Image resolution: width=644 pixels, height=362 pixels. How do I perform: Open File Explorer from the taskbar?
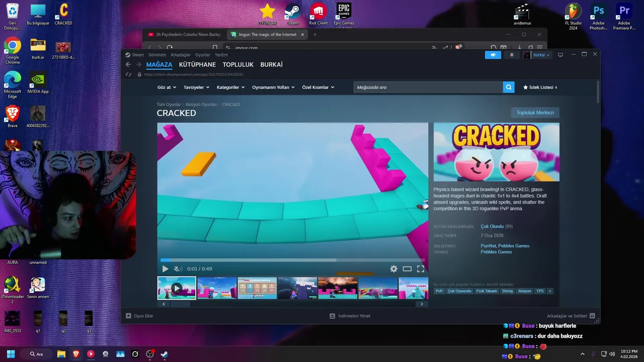tap(61, 354)
